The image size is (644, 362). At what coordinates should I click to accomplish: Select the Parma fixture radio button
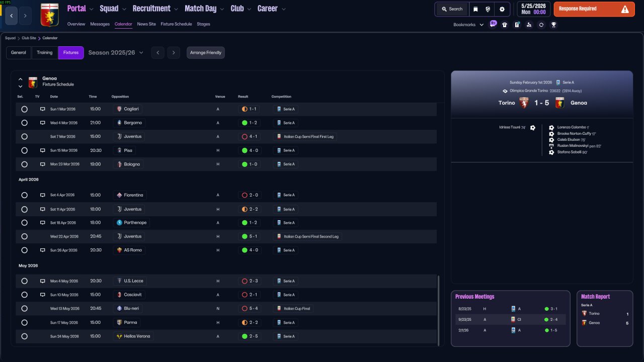(x=24, y=322)
